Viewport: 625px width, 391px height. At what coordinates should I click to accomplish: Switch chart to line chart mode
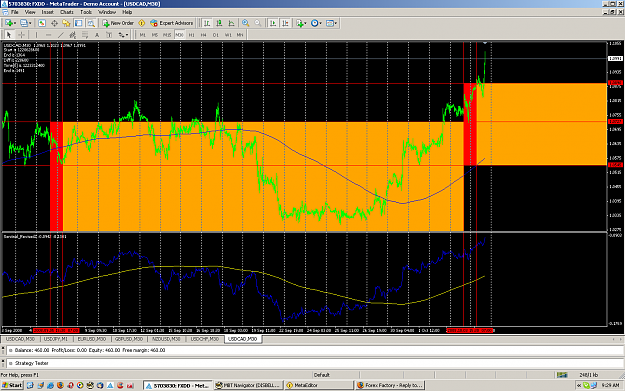[231, 23]
